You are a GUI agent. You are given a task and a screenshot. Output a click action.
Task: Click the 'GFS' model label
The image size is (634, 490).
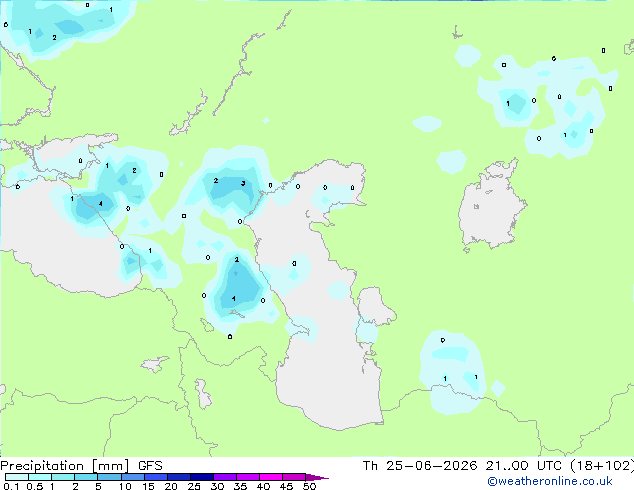150,466
